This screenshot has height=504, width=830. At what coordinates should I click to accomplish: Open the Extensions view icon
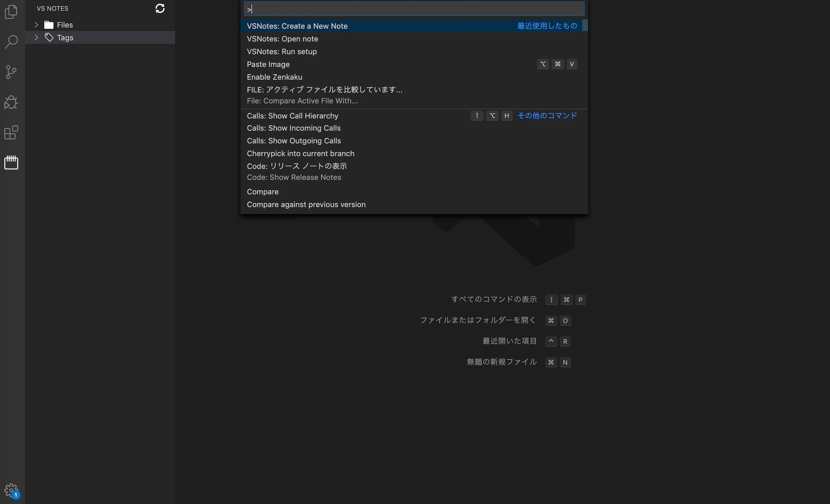[x=11, y=132]
